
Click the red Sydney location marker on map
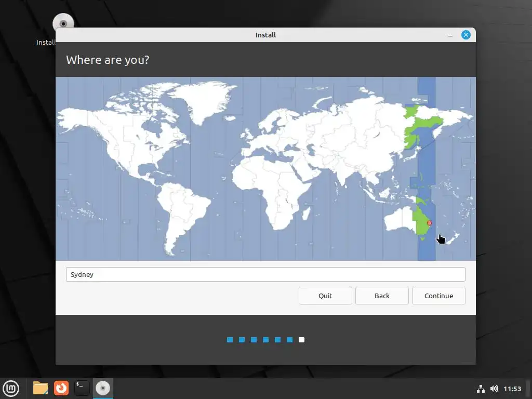[430, 223]
